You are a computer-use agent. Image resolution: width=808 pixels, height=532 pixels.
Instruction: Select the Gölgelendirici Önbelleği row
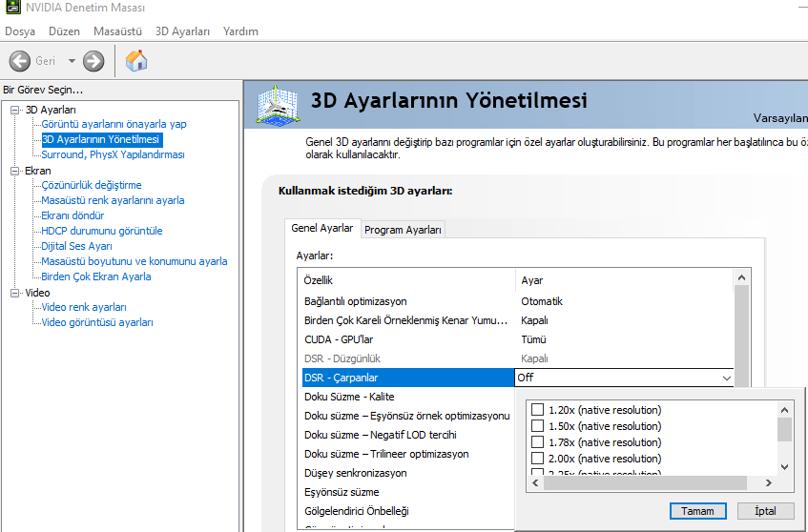point(408,511)
